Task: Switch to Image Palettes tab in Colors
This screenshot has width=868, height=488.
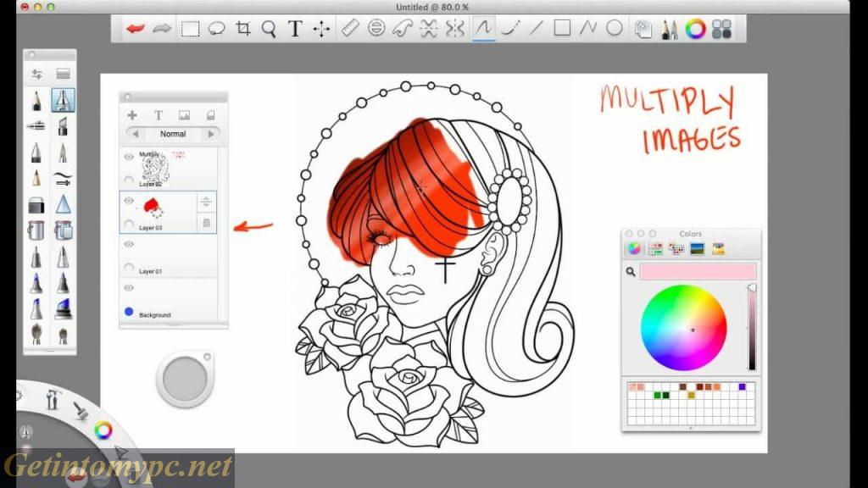Action: (697, 249)
